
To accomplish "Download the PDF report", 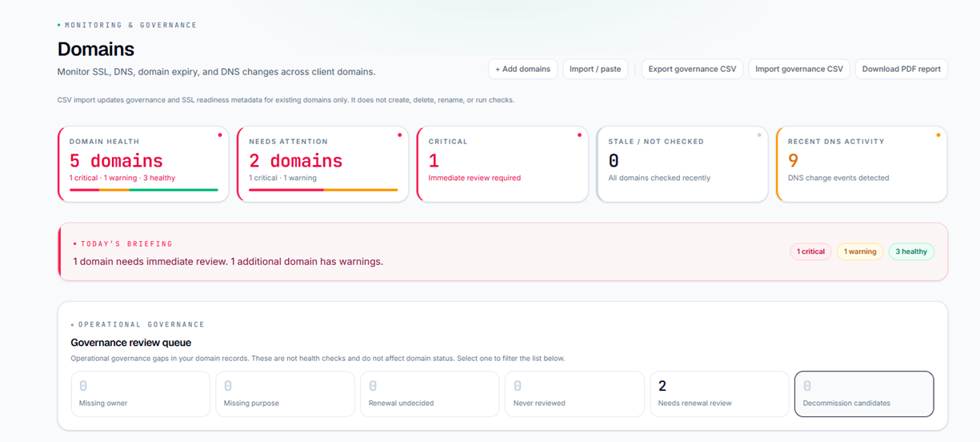I will tap(902, 69).
